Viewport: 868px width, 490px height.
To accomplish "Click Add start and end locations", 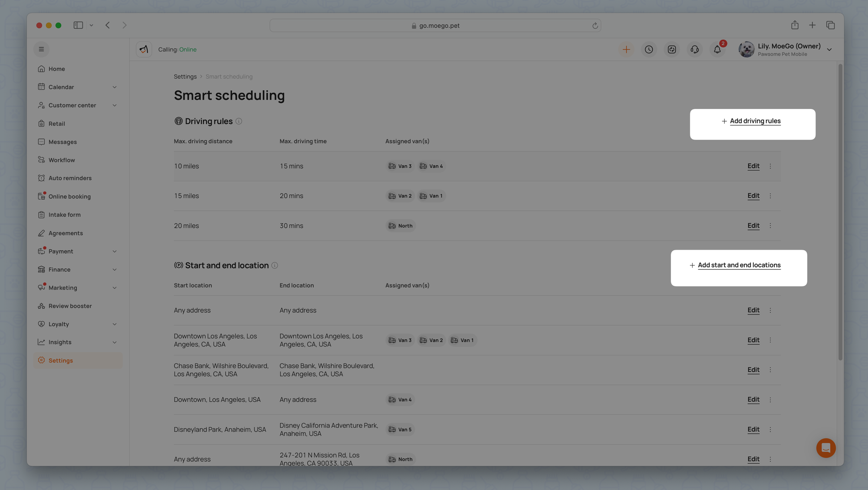I will click(739, 265).
